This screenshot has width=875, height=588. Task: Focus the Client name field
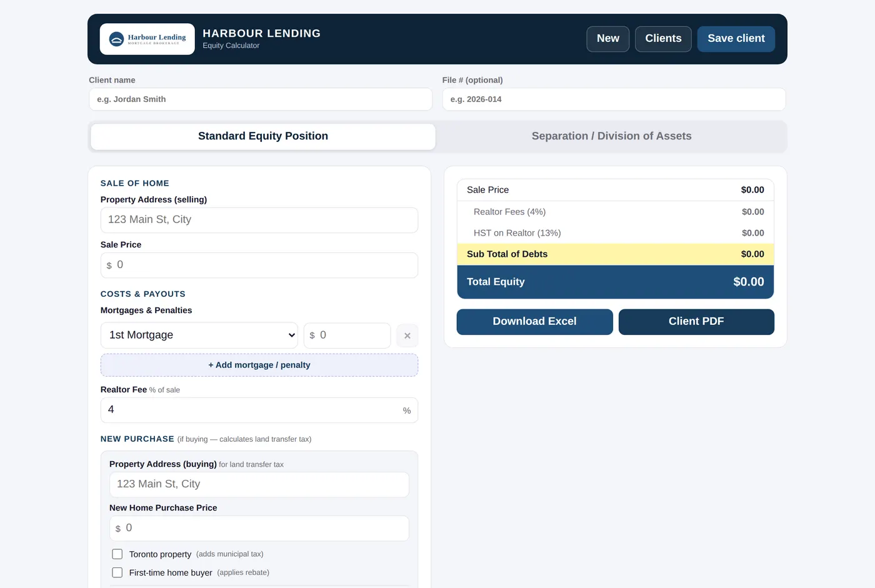point(261,99)
